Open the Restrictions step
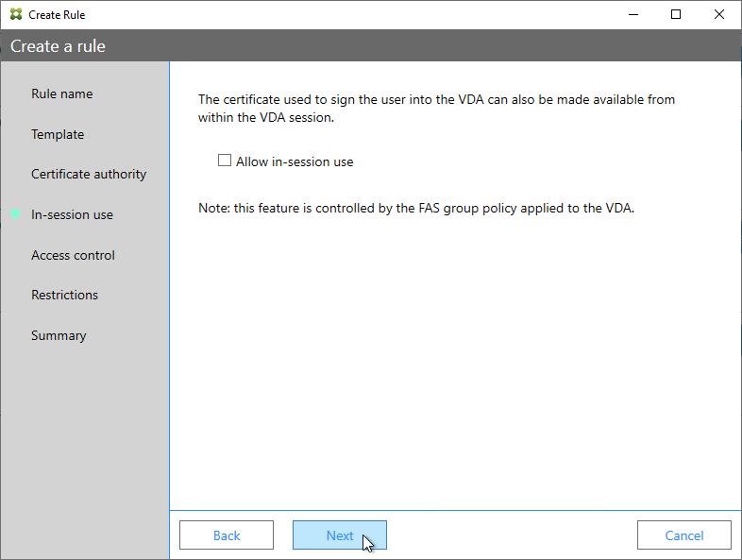The image size is (742, 560). tap(64, 295)
